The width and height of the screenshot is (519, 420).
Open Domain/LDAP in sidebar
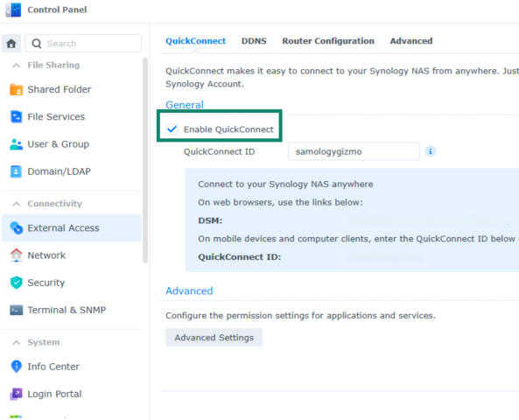tap(72, 171)
